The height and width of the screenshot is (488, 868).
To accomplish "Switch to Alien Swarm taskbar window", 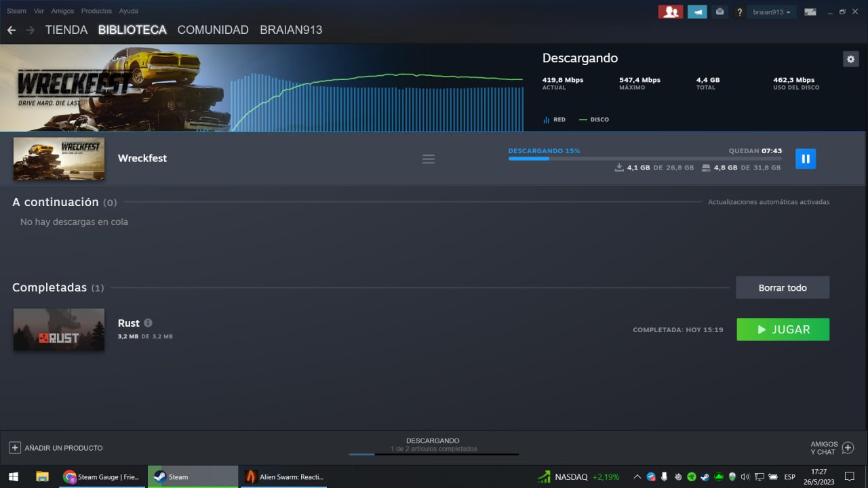I will (x=283, y=476).
